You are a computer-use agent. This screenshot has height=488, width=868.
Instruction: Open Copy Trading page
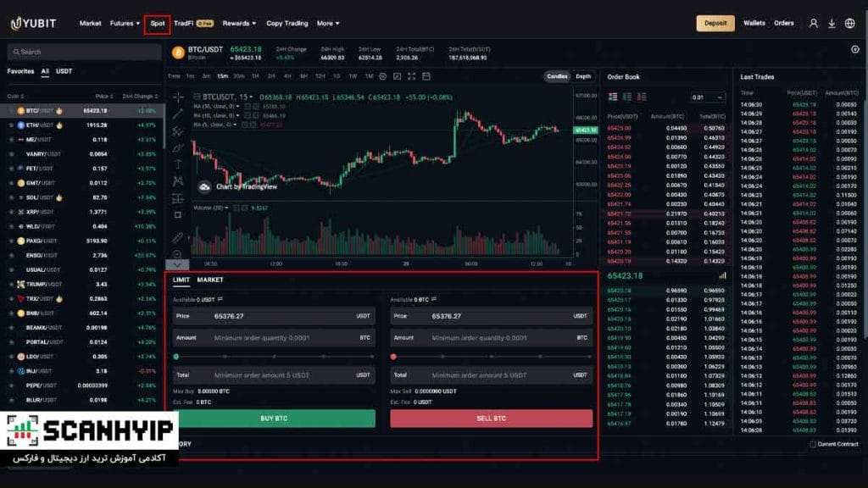pyautogui.click(x=287, y=23)
